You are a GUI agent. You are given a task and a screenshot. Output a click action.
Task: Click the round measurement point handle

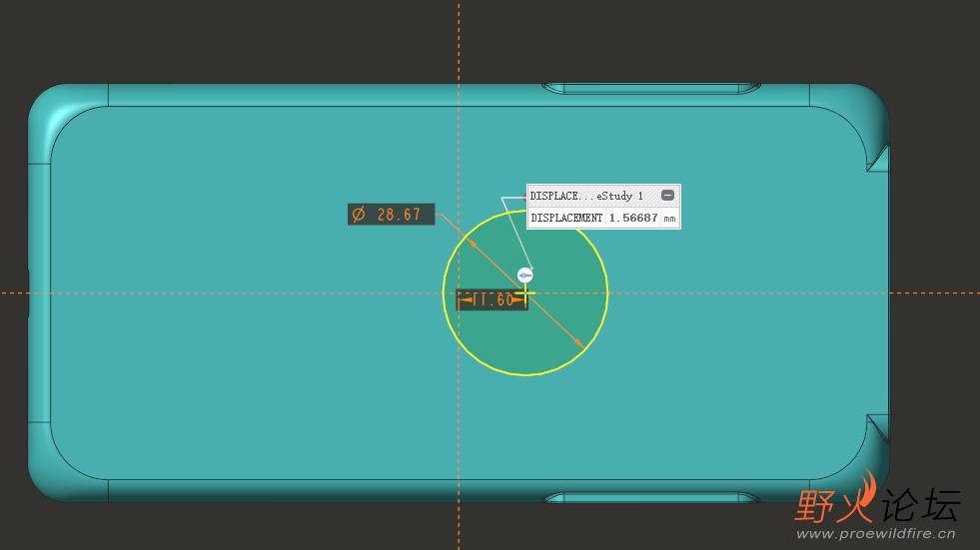[525, 275]
